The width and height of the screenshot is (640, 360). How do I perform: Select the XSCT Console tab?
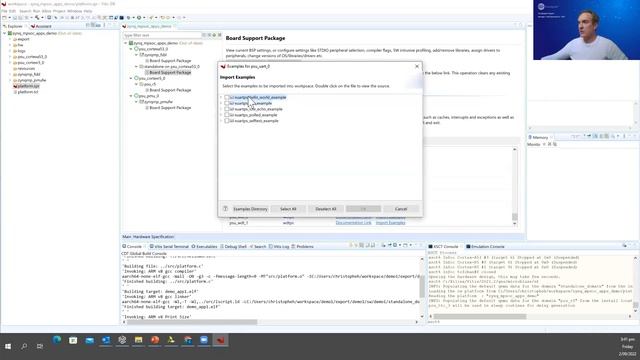click(443, 247)
